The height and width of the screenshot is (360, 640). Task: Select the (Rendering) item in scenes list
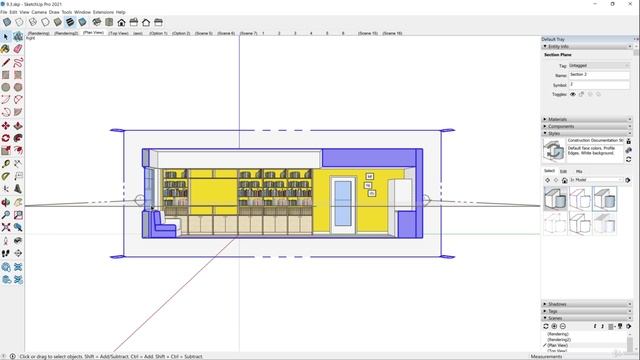[558, 334]
